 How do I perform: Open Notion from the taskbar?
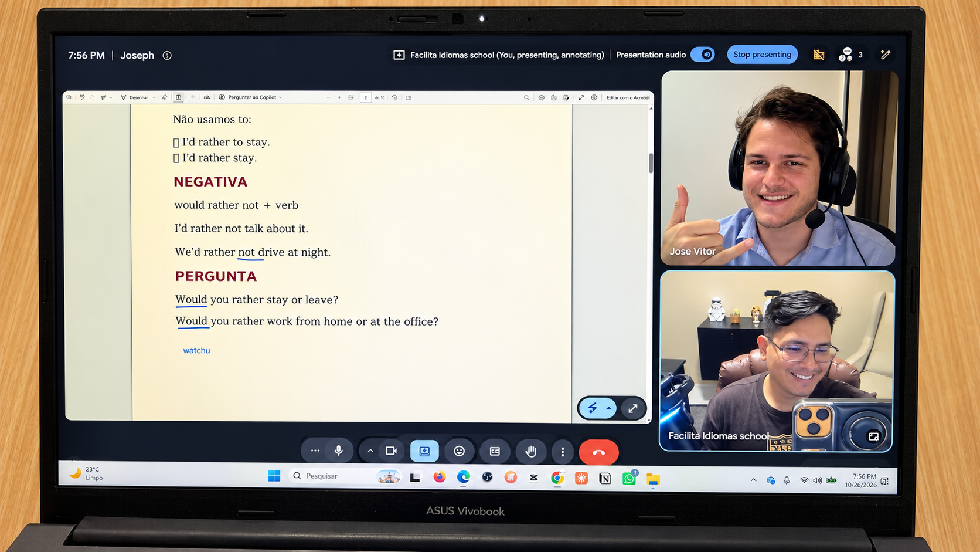[605, 479]
